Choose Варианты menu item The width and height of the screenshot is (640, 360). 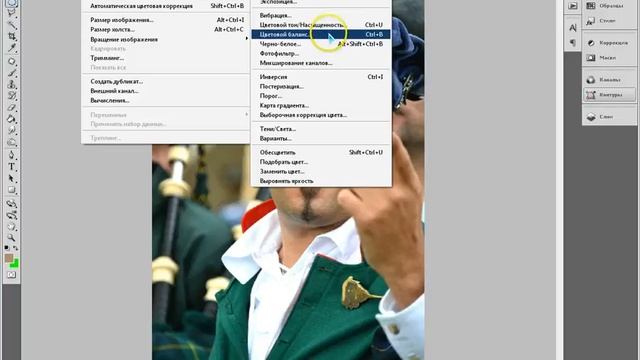321,138
